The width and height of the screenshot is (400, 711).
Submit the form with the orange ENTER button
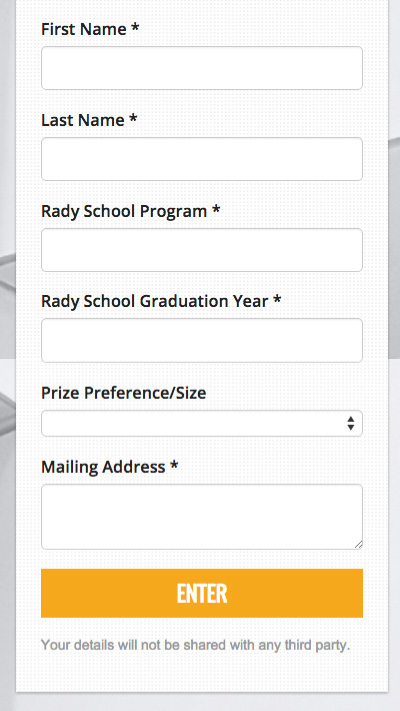[x=202, y=593]
